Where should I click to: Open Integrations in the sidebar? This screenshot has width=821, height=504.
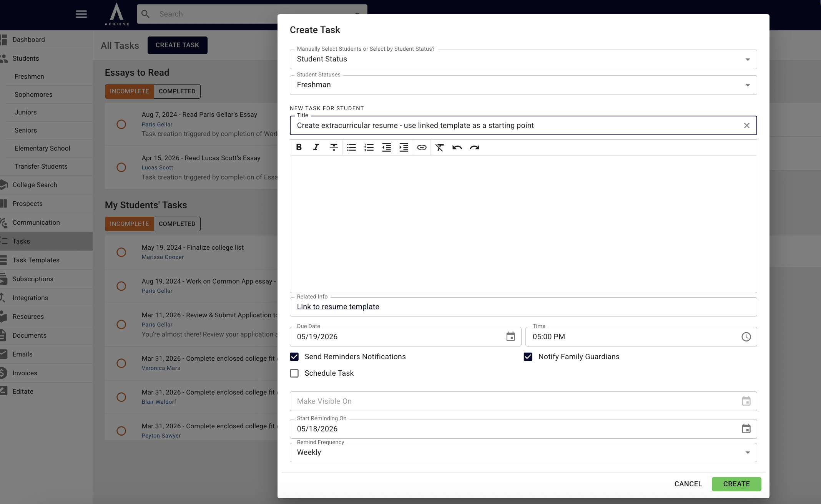(x=46, y=298)
